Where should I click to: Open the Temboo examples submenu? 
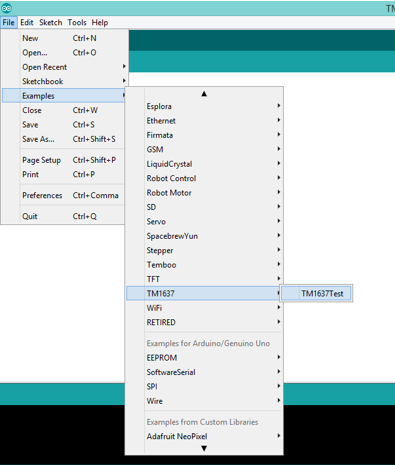(204, 265)
